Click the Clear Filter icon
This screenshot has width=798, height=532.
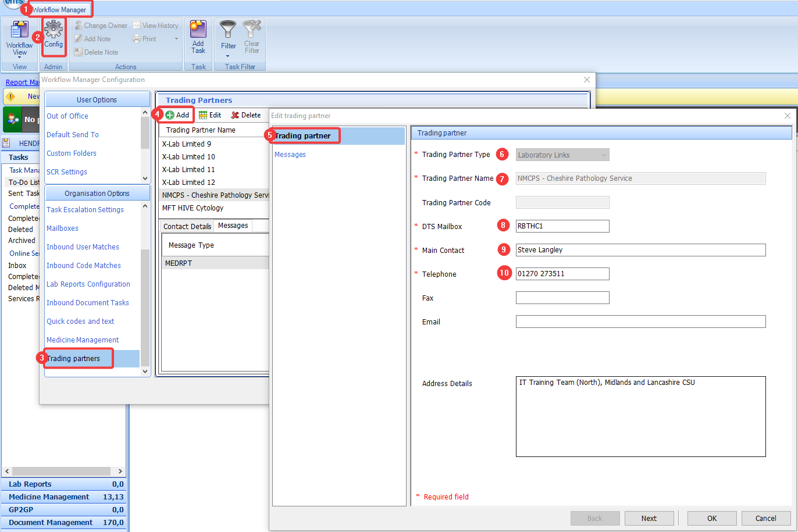coord(252,38)
